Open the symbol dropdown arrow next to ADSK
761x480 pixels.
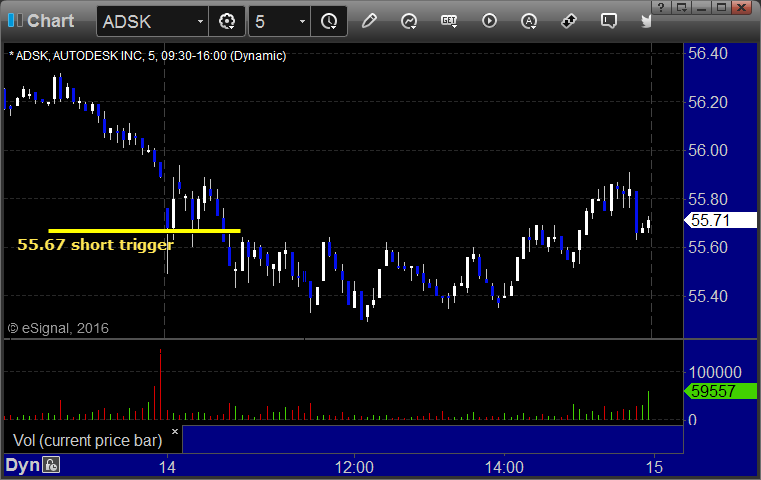200,22
